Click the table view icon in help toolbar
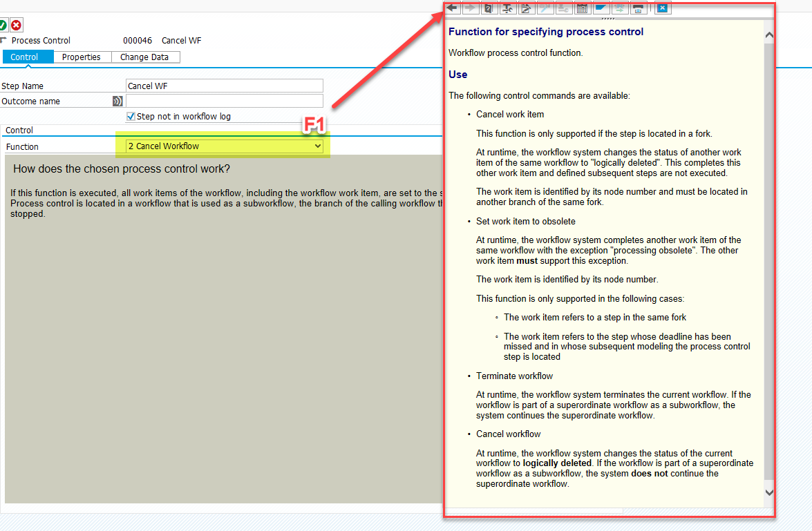 (582, 8)
